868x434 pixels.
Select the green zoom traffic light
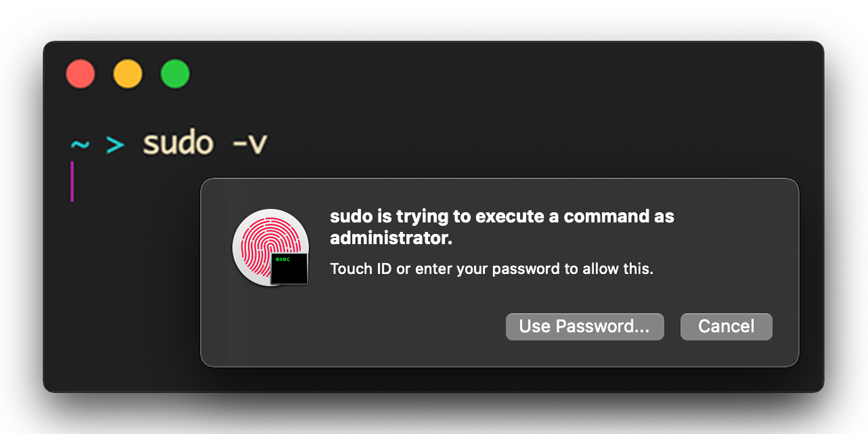point(174,74)
